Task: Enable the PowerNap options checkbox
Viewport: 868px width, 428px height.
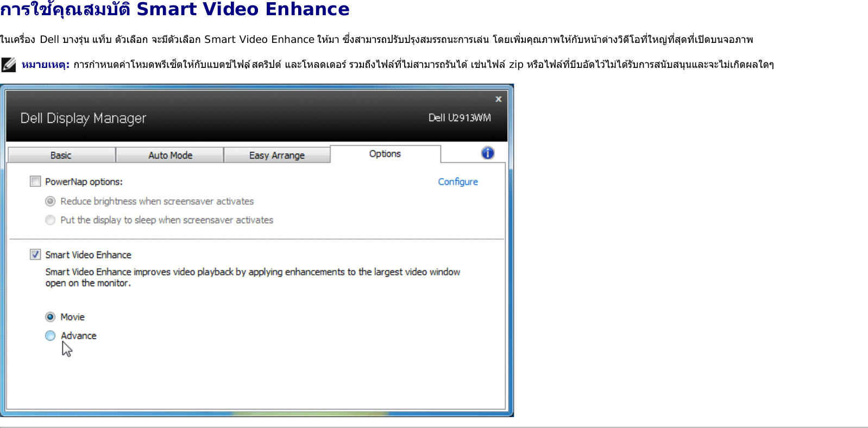Action: (35, 181)
